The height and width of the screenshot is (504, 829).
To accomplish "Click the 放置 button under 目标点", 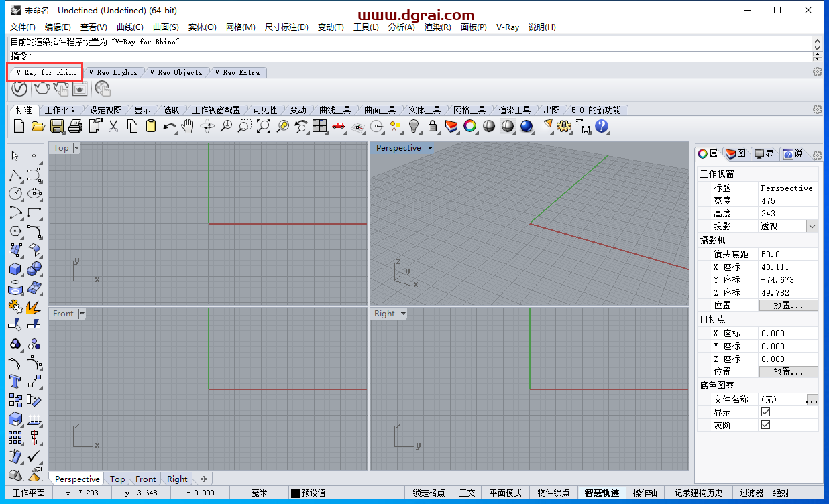I will pyautogui.click(x=789, y=371).
